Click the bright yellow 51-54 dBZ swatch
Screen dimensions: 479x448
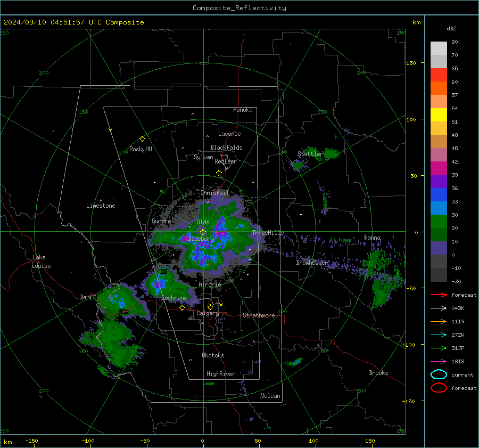coord(439,115)
